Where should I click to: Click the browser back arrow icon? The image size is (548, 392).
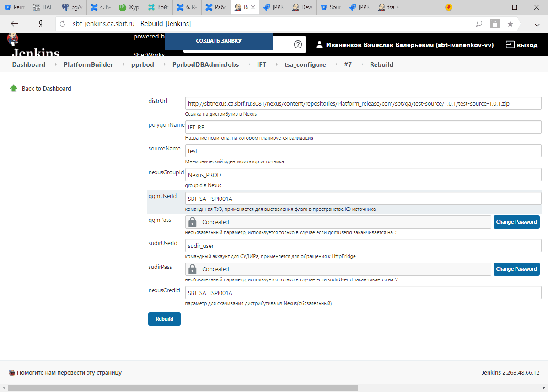(15, 24)
